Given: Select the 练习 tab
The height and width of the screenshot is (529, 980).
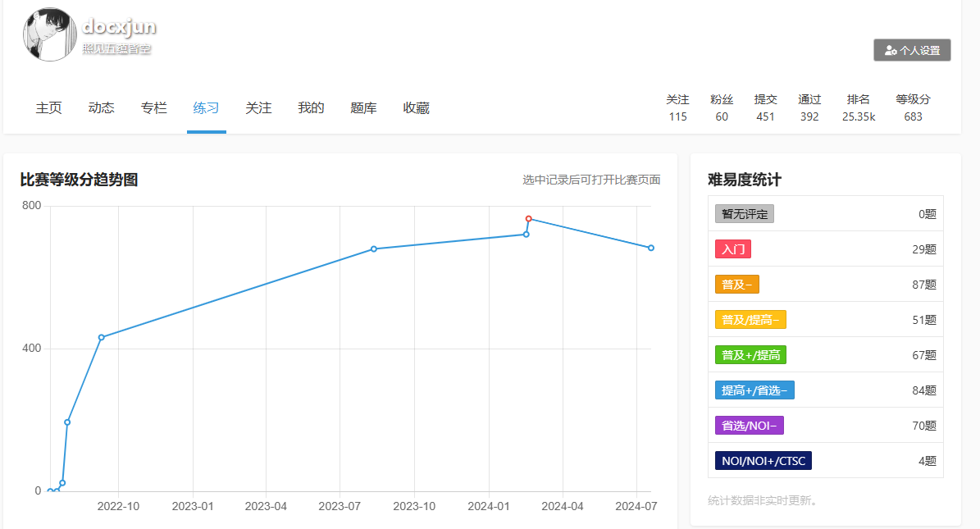Looking at the screenshot, I should click(206, 108).
